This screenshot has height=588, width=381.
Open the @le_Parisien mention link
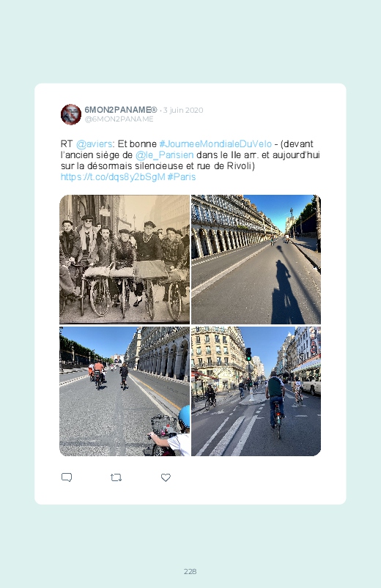click(x=164, y=155)
